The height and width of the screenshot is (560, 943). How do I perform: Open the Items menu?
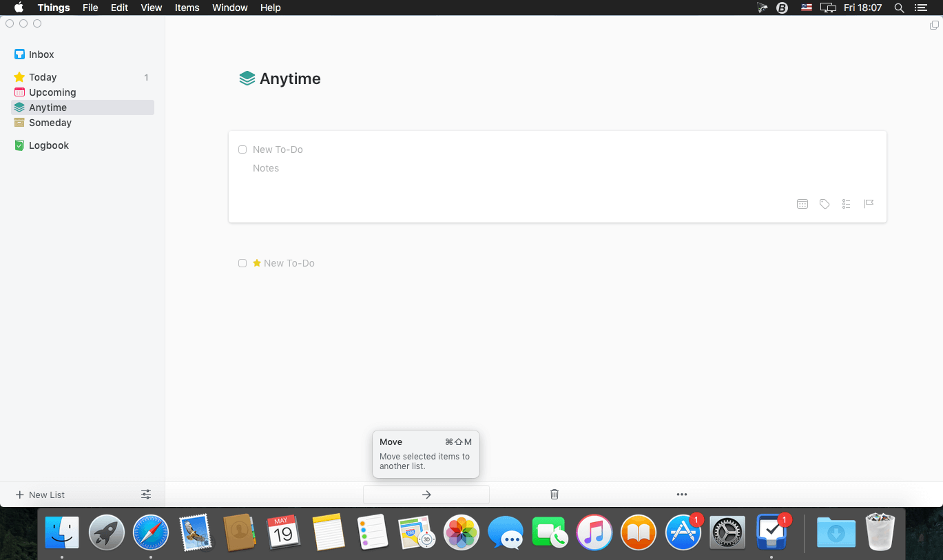pos(187,8)
